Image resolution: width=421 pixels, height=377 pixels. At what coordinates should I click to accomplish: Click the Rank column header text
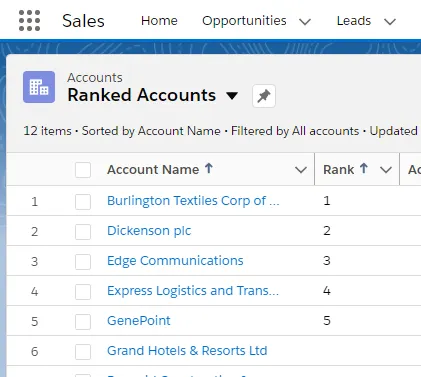click(338, 170)
